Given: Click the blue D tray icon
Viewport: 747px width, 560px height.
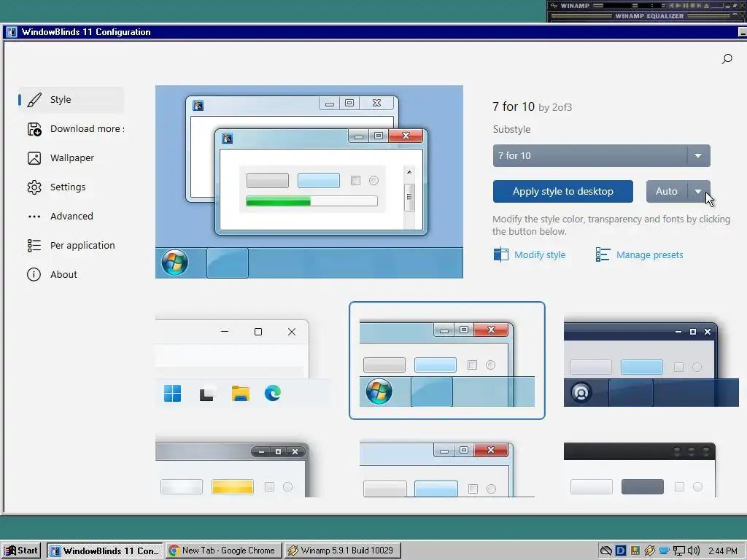Looking at the screenshot, I should 620,551.
